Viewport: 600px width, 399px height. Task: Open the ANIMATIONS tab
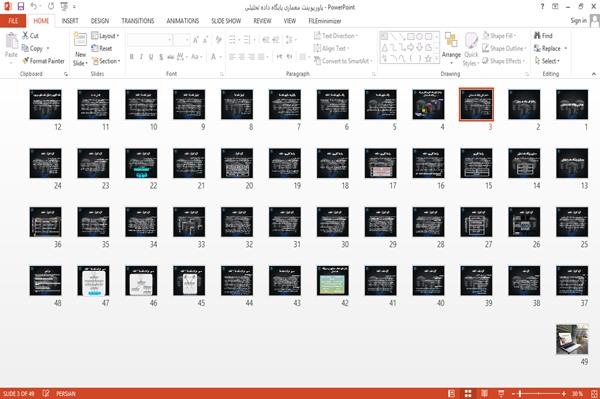tap(183, 21)
